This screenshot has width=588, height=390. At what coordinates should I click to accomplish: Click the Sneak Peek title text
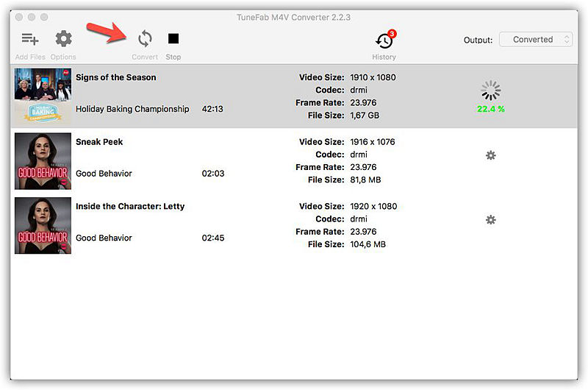(99, 142)
